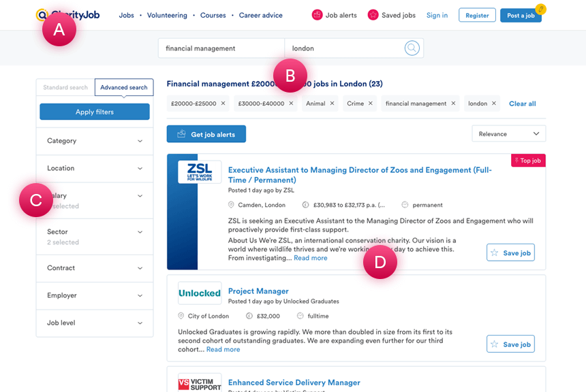
Task: Open Job alerts from the header
Action: pos(334,15)
